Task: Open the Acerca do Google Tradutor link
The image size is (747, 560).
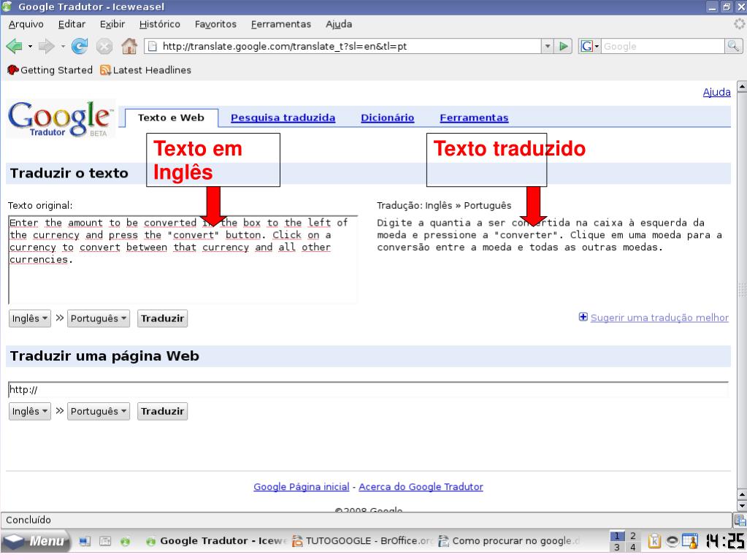Action: [x=421, y=487]
